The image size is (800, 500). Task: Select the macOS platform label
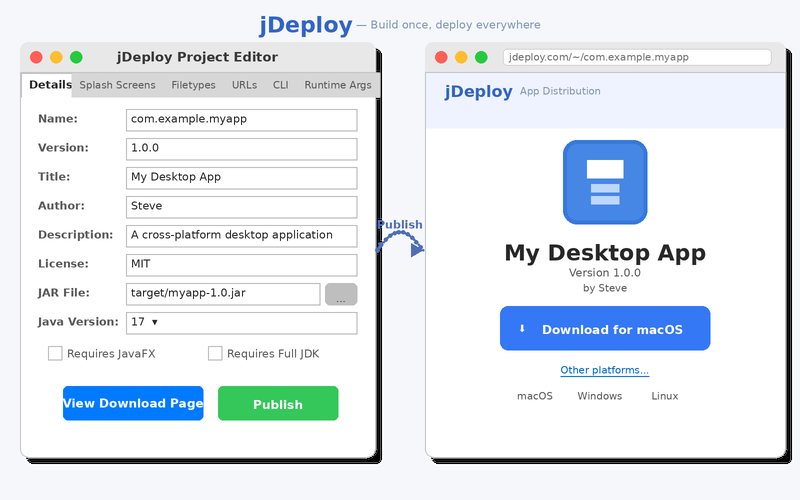click(x=535, y=396)
